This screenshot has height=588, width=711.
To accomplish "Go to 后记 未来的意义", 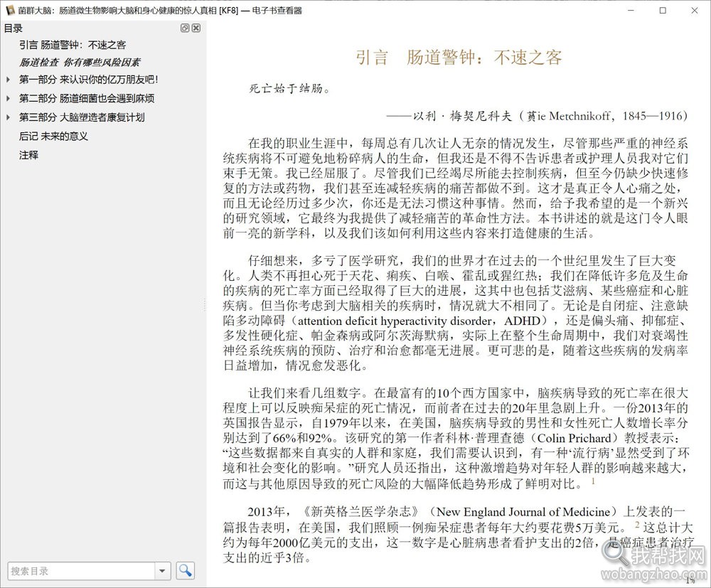I will [53, 137].
